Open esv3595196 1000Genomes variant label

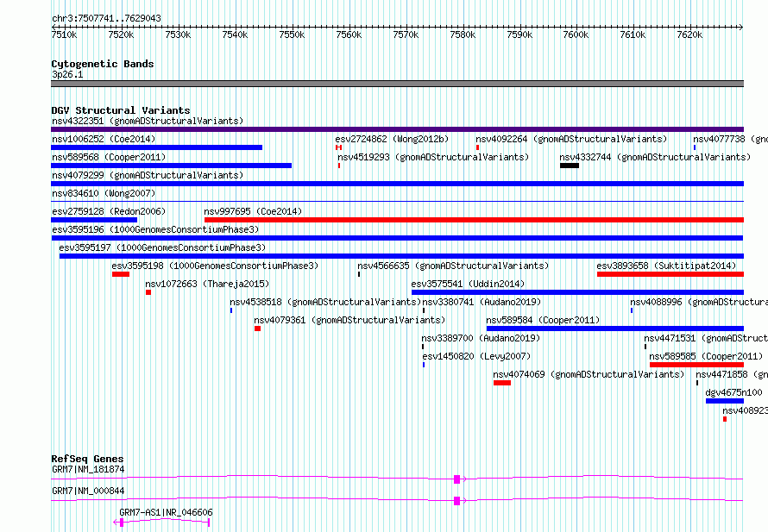pos(155,229)
